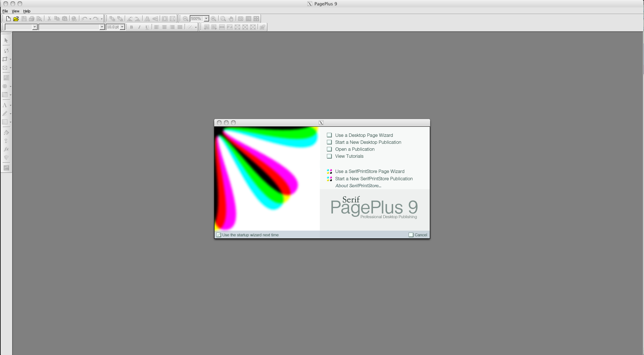Click the Copy icon in toolbar
644x355 pixels.
click(x=57, y=19)
